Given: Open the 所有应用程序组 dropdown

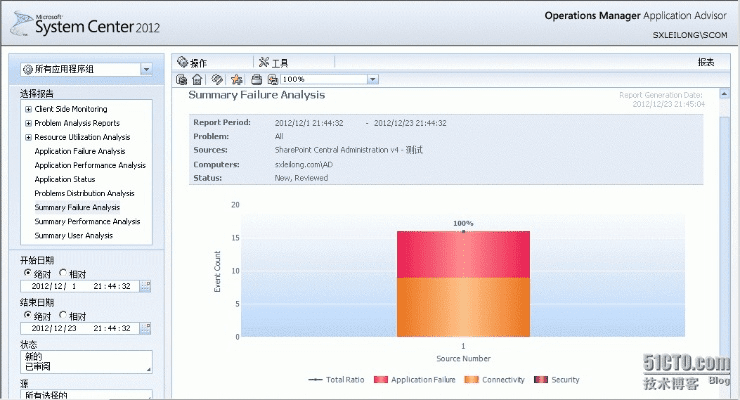Looking at the screenshot, I should [146, 69].
